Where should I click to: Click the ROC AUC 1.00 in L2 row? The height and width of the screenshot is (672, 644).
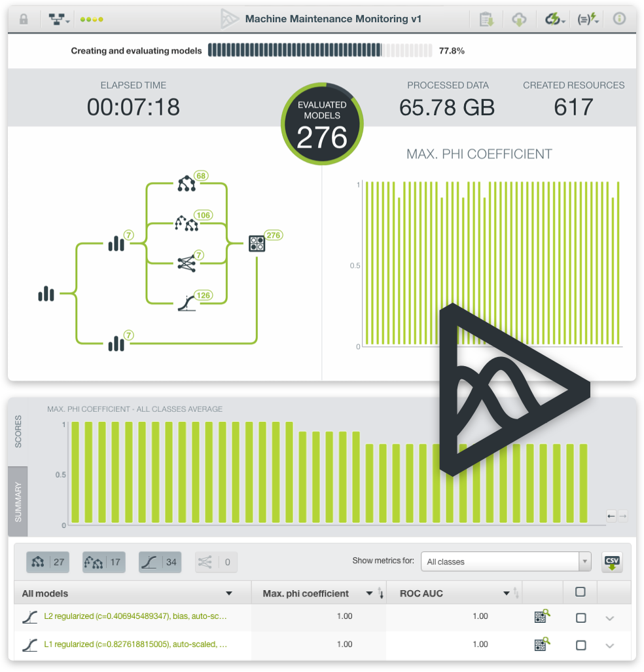(480, 616)
